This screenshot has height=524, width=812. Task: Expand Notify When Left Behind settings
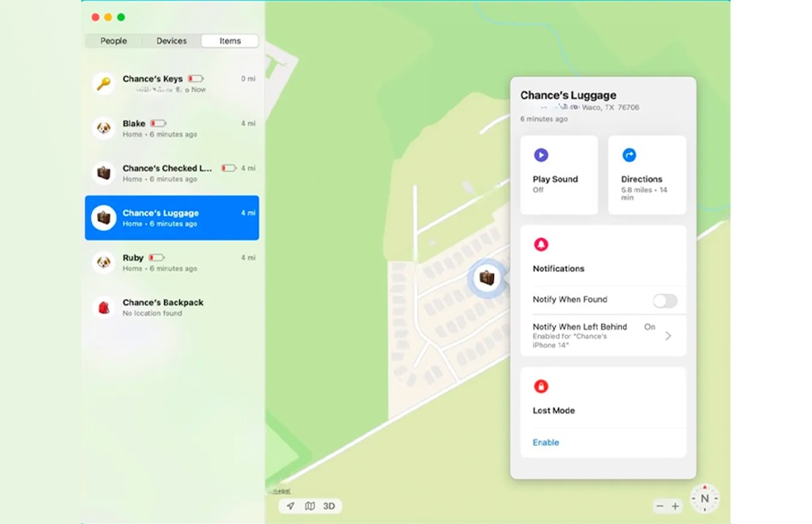(x=668, y=336)
